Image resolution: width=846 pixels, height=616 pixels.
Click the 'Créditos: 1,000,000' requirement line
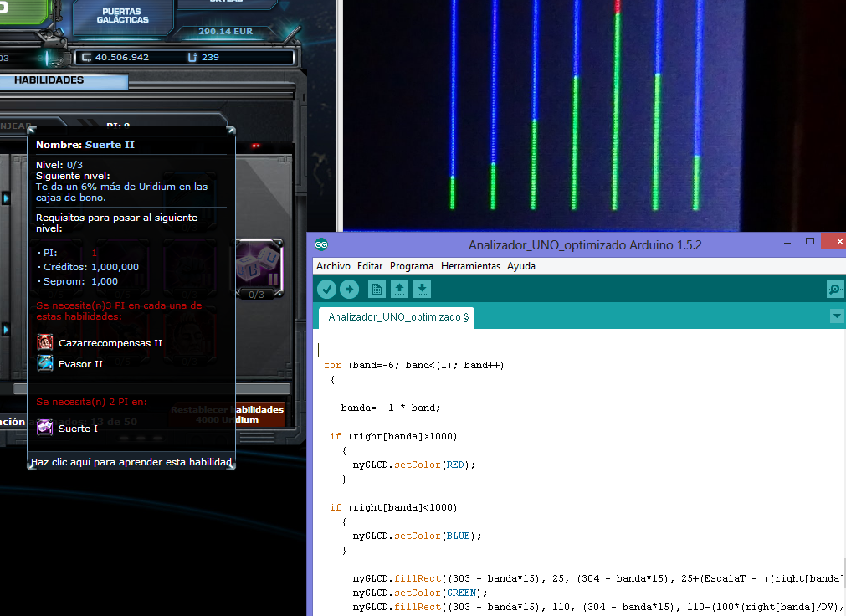[x=88, y=267]
